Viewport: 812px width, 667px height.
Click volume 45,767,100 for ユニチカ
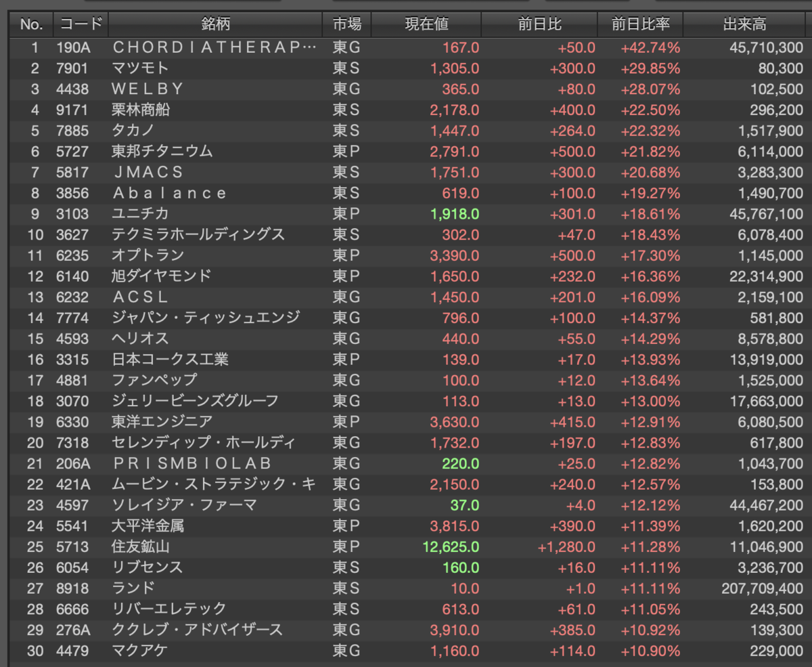[765, 214]
